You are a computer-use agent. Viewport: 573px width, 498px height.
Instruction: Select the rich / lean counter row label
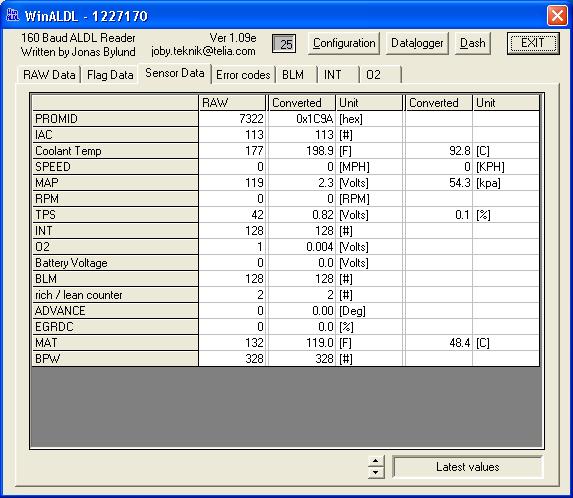click(x=115, y=295)
